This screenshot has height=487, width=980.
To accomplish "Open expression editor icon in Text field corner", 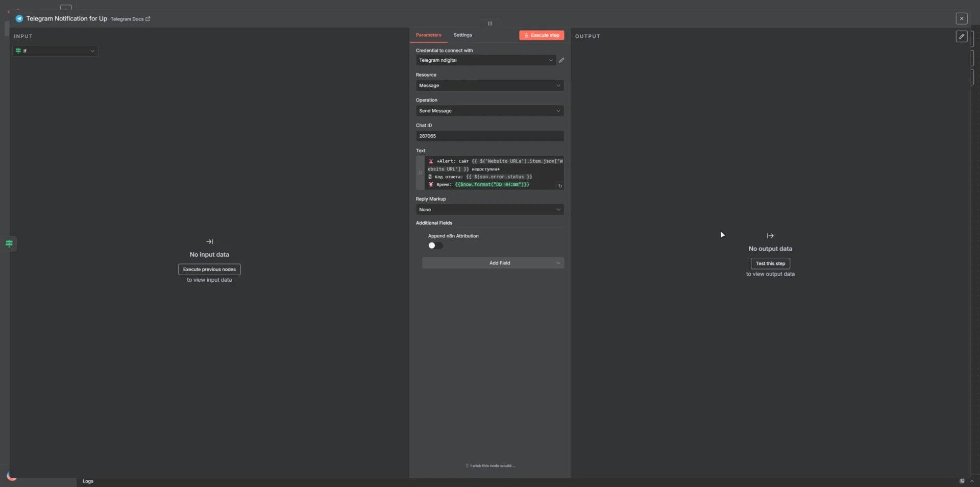I will pos(560,186).
